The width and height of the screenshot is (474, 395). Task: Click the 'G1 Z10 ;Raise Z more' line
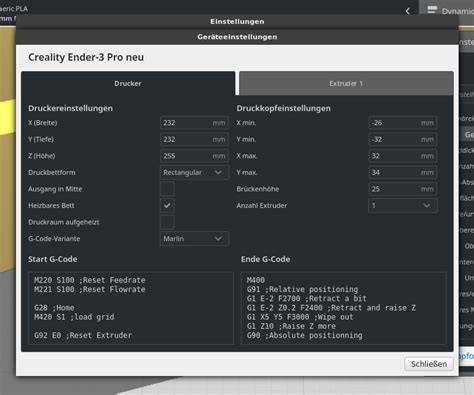point(291,326)
